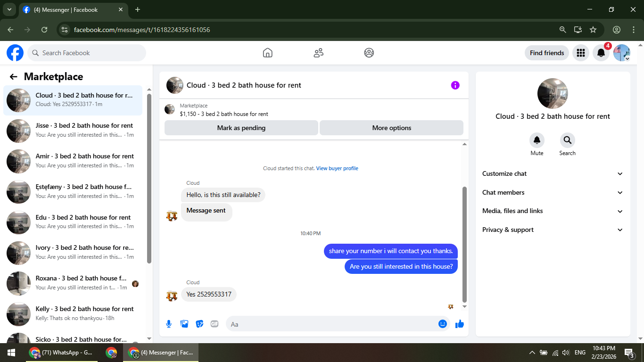Open Kelly's conversation

click(73, 313)
